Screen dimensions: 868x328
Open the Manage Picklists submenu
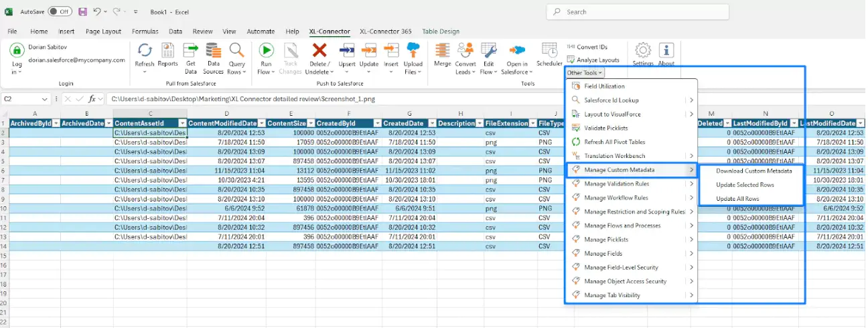click(631, 240)
